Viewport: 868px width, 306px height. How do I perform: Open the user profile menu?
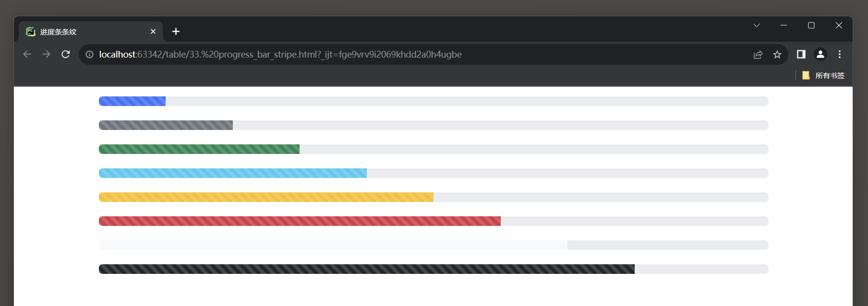[820, 54]
